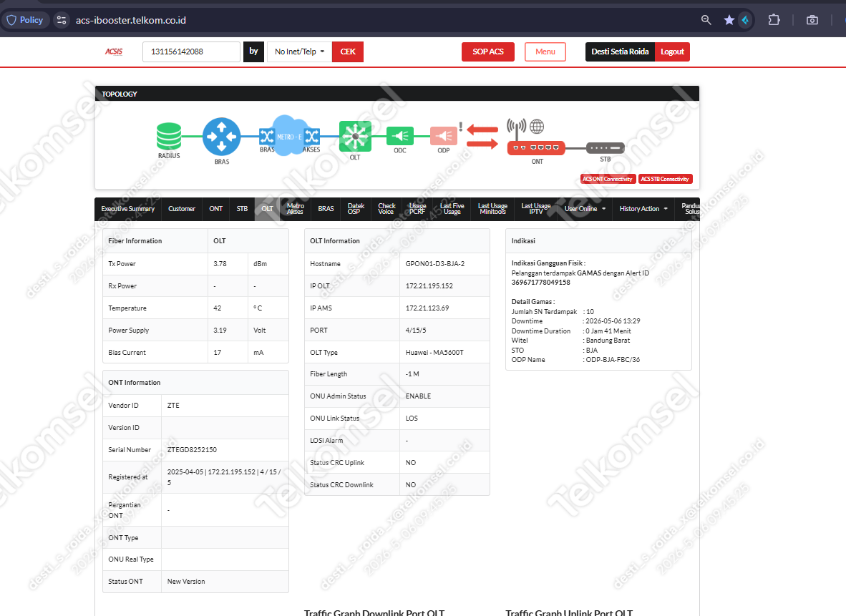Open the Metro Akses tab

coord(295,209)
